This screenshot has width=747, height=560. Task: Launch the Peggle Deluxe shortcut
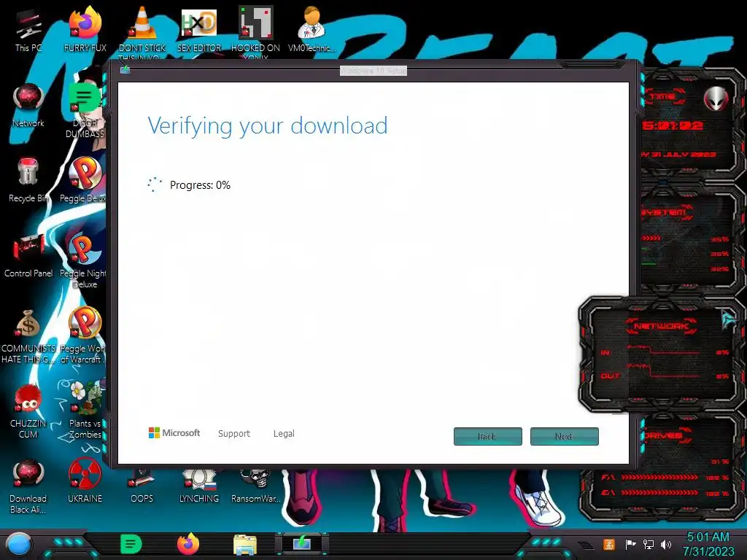(83, 181)
